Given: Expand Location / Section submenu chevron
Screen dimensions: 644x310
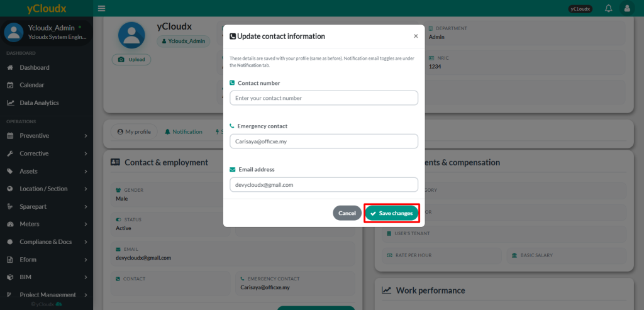Looking at the screenshot, I should click(x=86, y=189).
